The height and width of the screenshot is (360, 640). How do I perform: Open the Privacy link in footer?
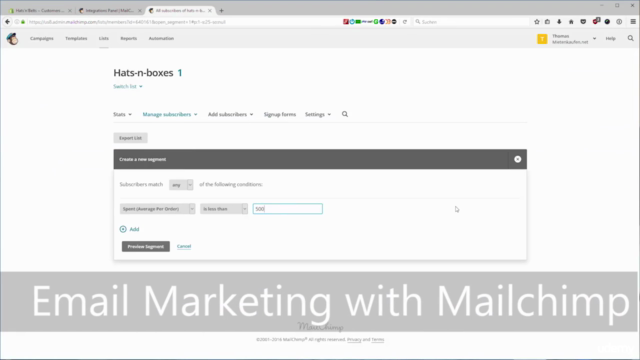(354, 340)
